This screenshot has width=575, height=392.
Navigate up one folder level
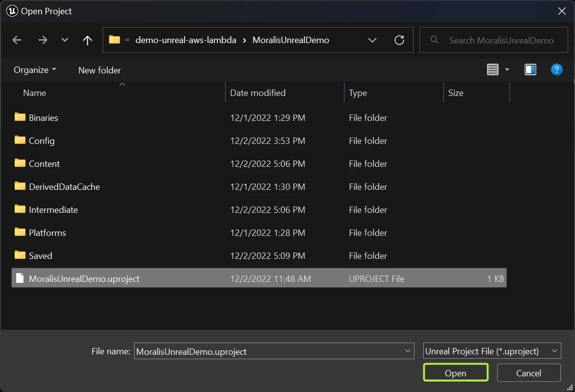(x=88, y=40)
